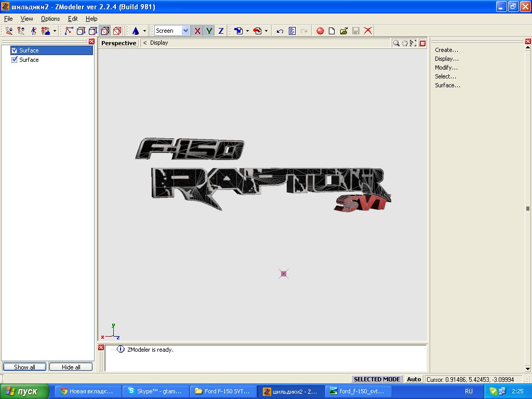Activate the viewport zoom magnifier

(396, 43)
